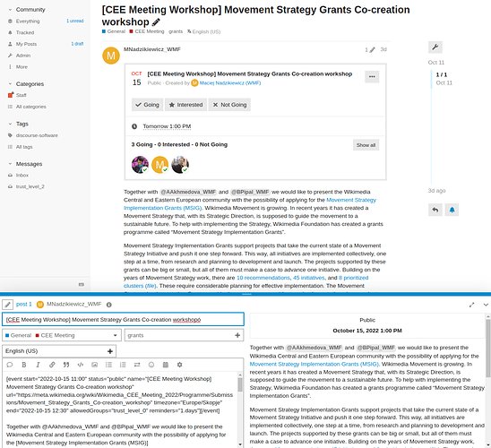Screen dimensions: 491x448
Task: Open the emoji picker in composer toolbar
Action: pyautogui.click(x=151, y=365)
